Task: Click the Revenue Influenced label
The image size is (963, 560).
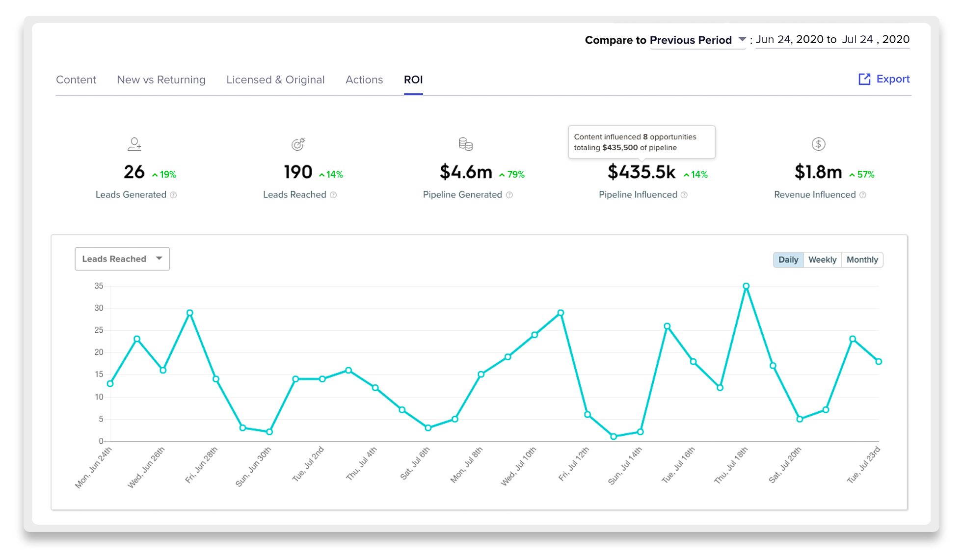Action: tap(815, 195)
